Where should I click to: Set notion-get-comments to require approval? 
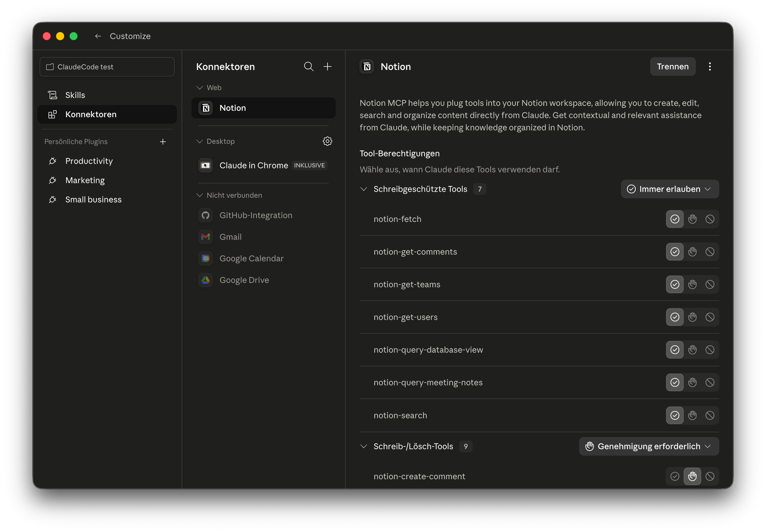[692, 251]
